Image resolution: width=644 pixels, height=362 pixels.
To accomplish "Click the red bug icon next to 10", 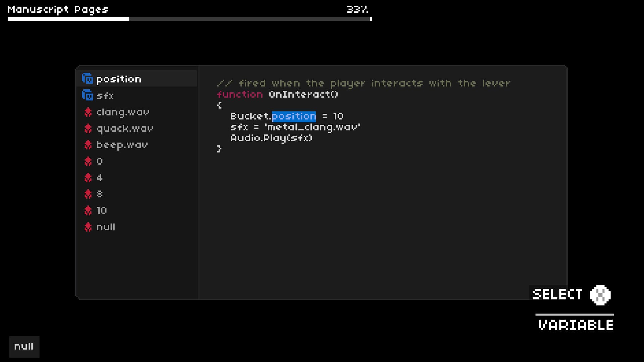I will pos(88,210).
